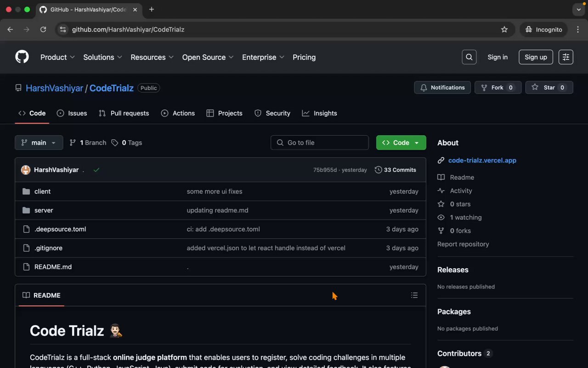Open commit message "some more ui fixes"
Image resolution: width=588 pixels, height=368 pixels.
click(215, 191)
